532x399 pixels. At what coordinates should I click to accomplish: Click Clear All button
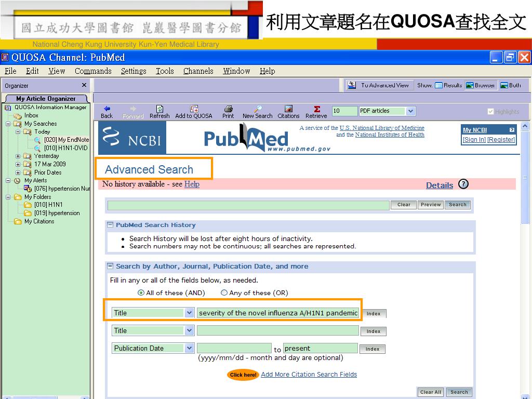(x=431, y=392)
